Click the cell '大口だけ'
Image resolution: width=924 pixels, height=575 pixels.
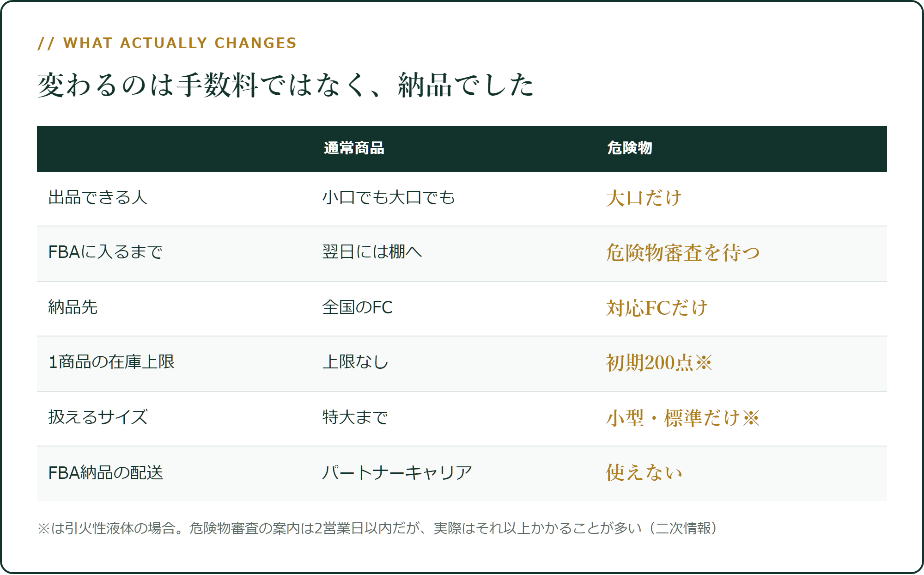pyautogui.click(x=644, y=198)
